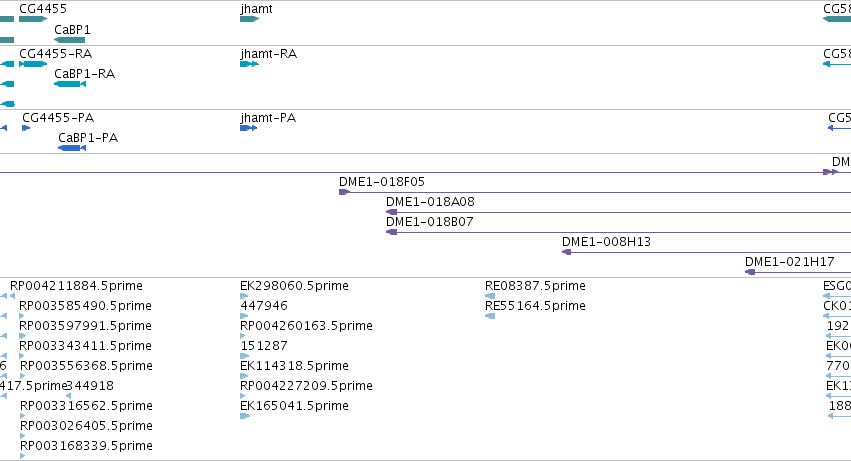Click the DME1-018B07 feature line
The width and height of the screenshot is (851, 461).
point(619,232)
